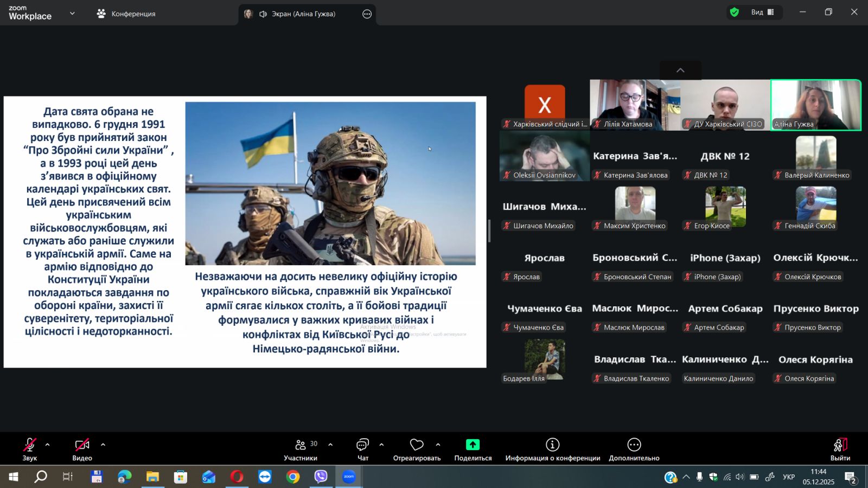The width and height of the screenshot is (868, 488).
Task: Open Информация о конференции info icon
Action: pos(552,445)
